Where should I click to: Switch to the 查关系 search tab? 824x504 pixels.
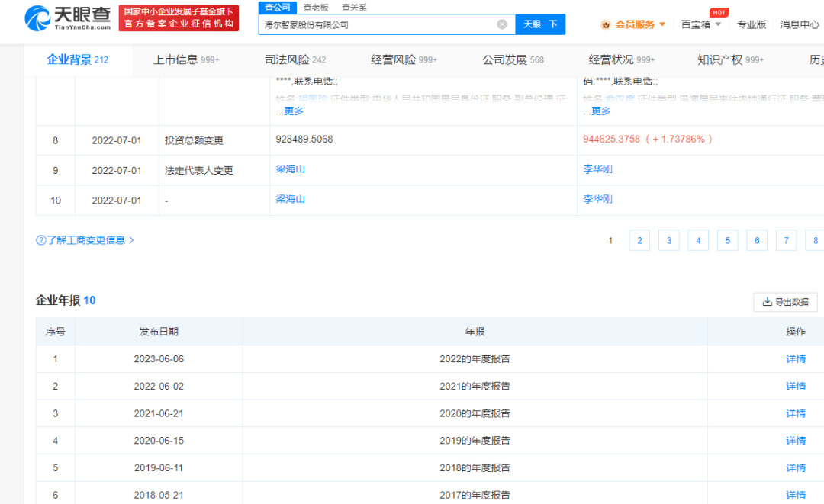[x=354, y=8]
